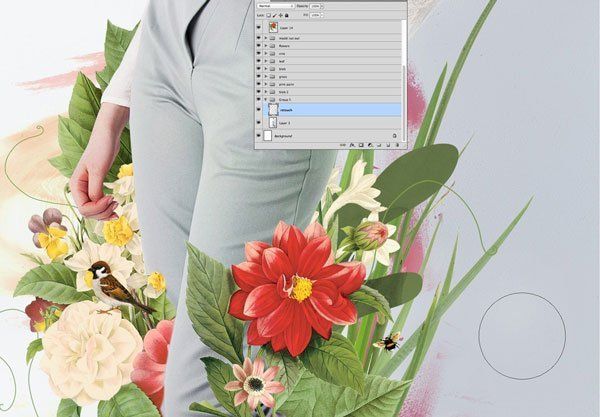Expand the birds group
Viewport: 600px width, 417px height.
pos(266,69)
